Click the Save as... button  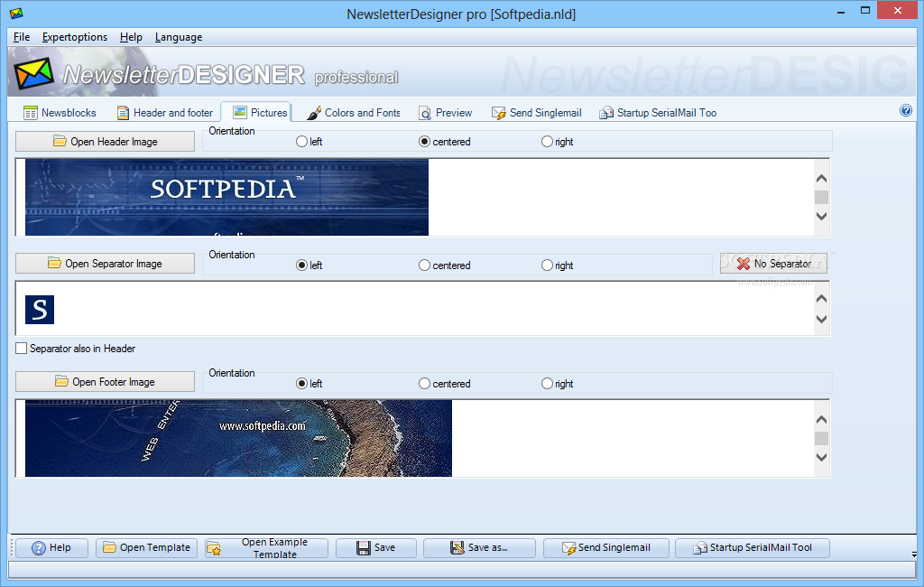tap(479, 547)
